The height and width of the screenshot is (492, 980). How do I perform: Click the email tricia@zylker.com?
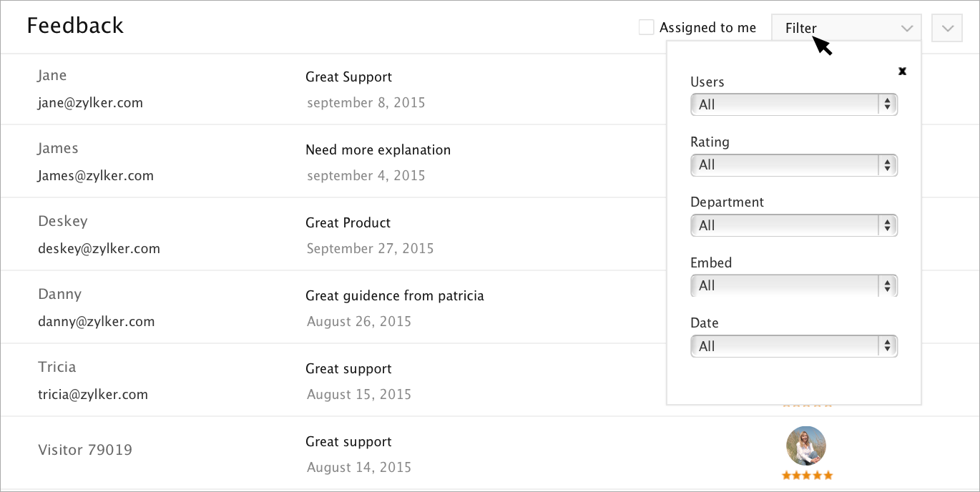coord(93,395)
